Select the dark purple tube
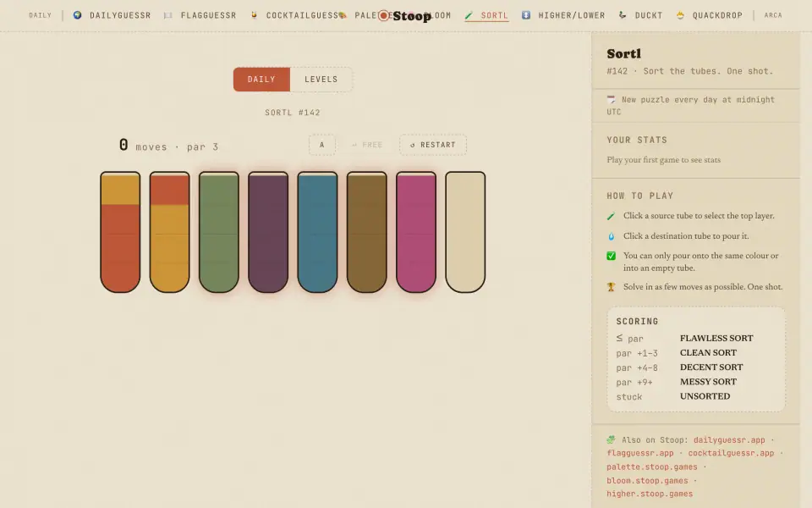812x508 pixels. coord(268,232)
